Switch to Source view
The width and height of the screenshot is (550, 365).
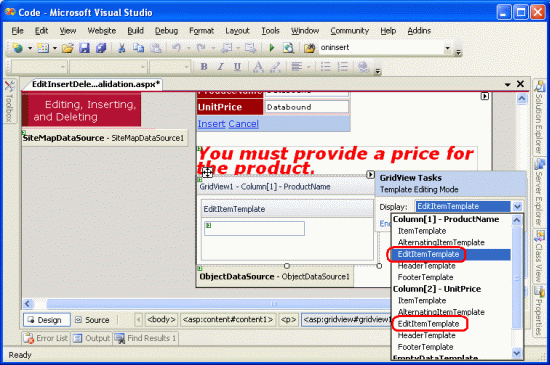tap(93, 320)
